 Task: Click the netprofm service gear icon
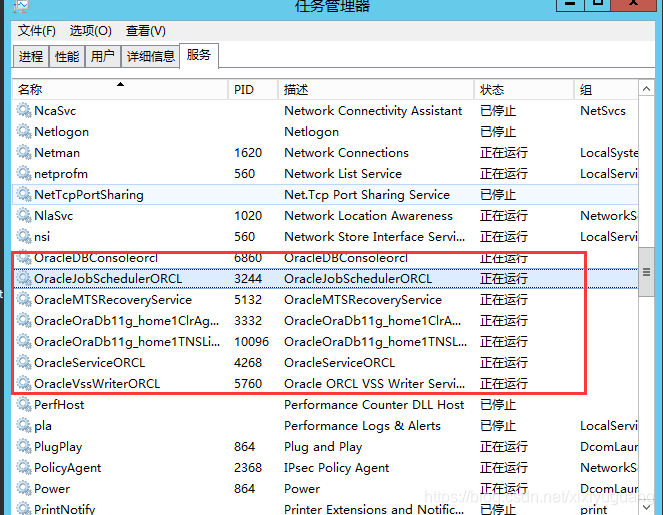click(x=24, y=173)
